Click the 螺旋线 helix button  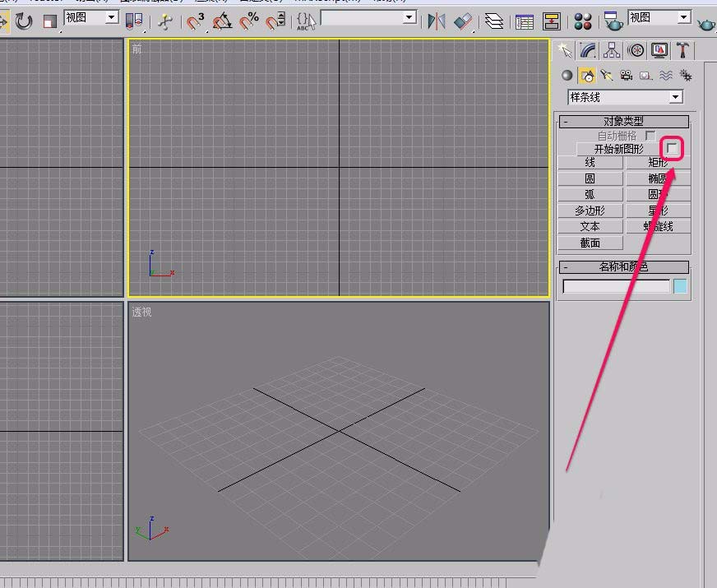coord(658,226)
